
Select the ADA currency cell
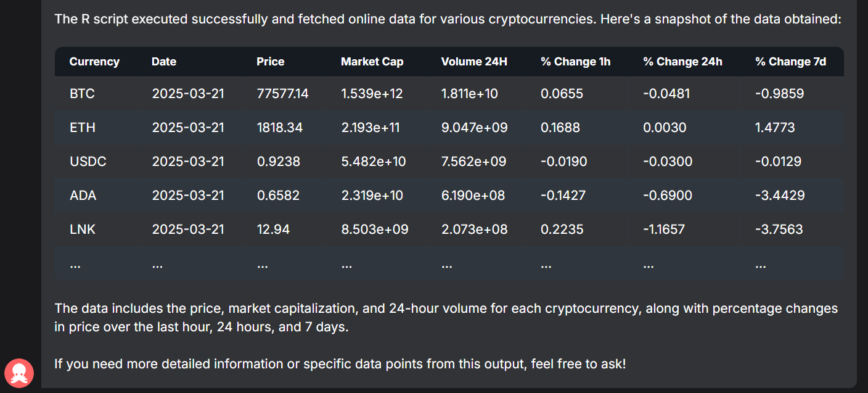(x=83, y=196)
